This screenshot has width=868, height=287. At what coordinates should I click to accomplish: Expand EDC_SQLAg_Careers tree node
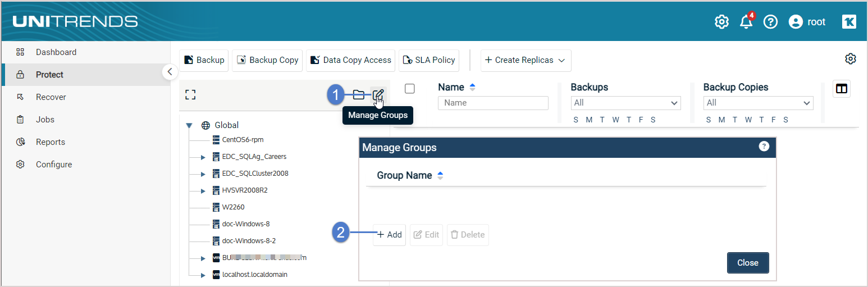203,157
